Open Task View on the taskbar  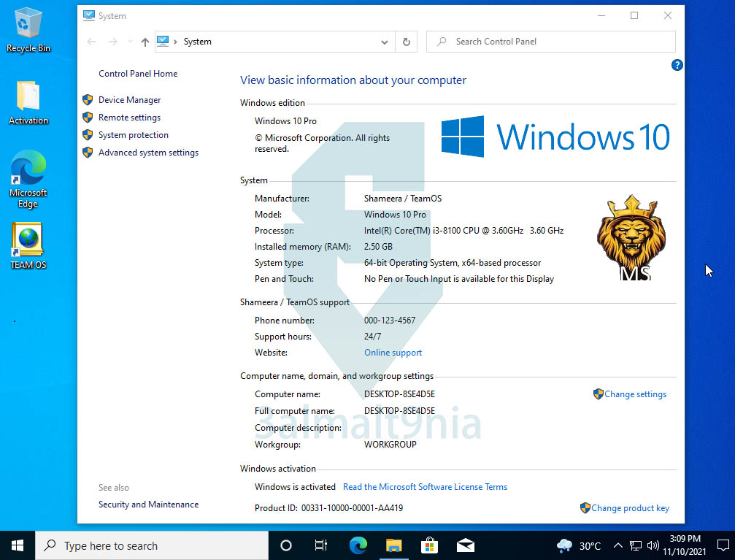(321, 545)
